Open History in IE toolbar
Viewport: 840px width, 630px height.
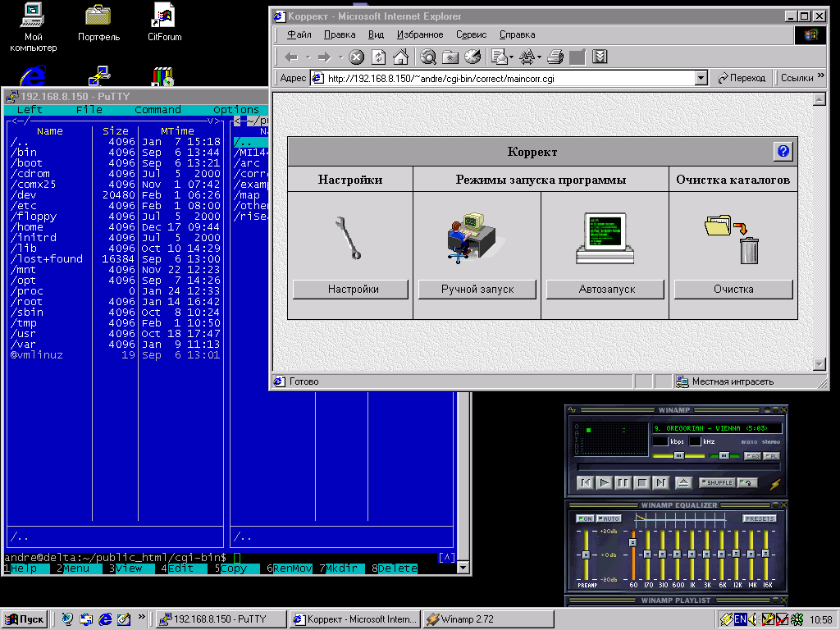pos(472,57)
